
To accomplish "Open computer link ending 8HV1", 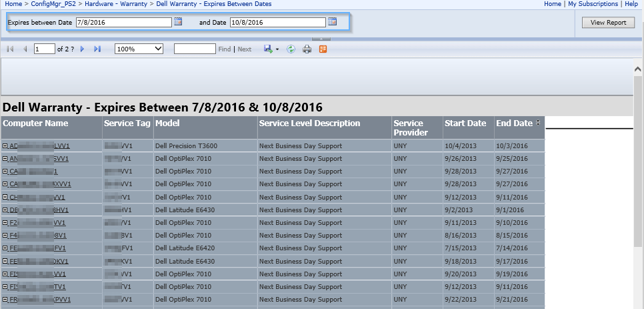I will (x=39, y=210).
